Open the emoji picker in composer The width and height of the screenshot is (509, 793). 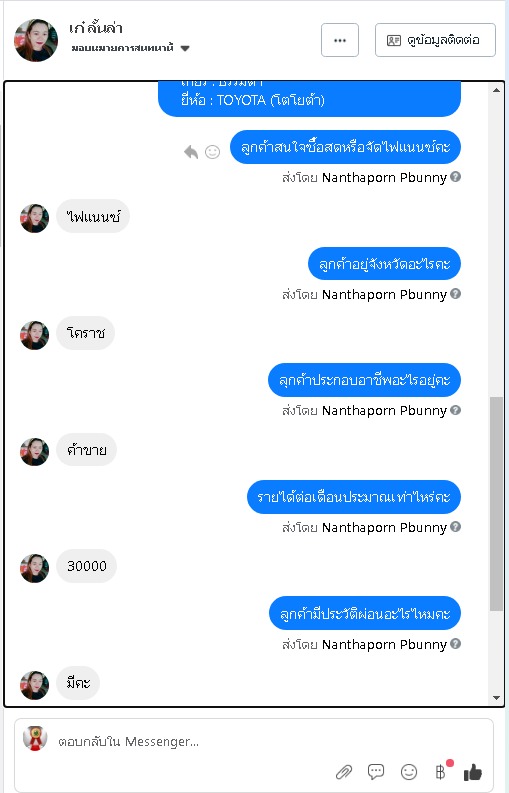(409, 772)
